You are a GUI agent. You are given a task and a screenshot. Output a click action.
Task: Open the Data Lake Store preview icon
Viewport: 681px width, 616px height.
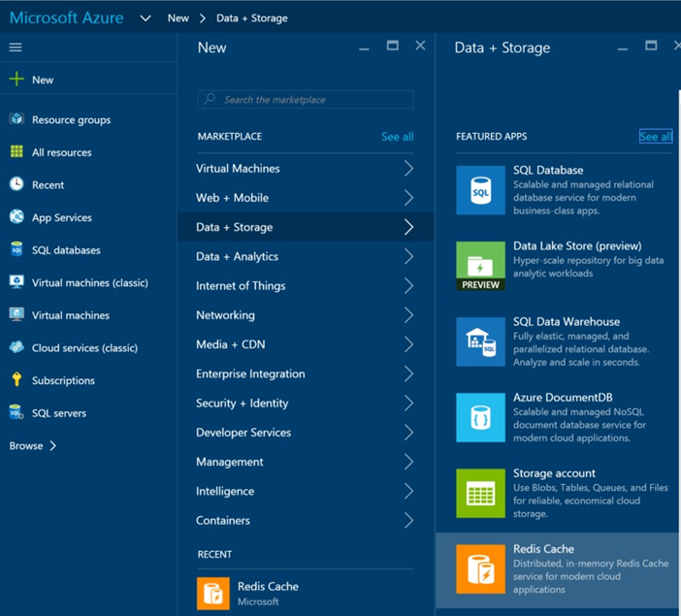tap(480, 266)
